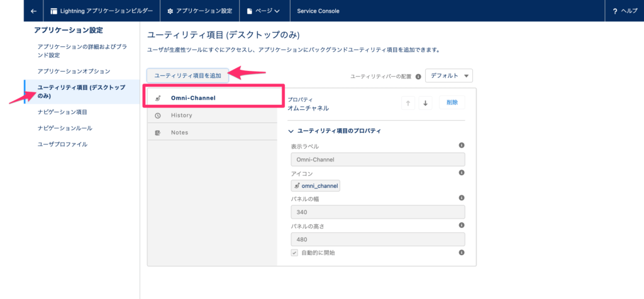Screen dimensions: 644x299
Task: Click Service Console app name
Action: pos(318,11)
